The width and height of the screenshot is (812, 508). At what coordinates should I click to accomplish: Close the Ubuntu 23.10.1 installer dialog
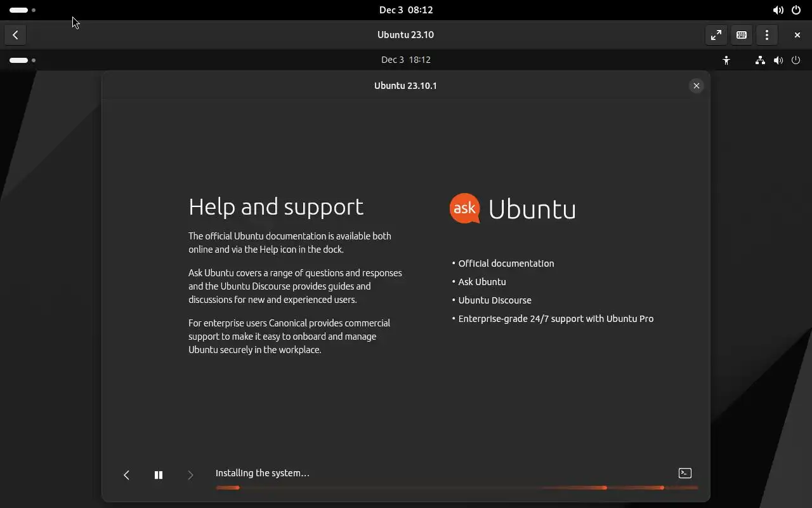pyautogui.click(x=697, y=86)
